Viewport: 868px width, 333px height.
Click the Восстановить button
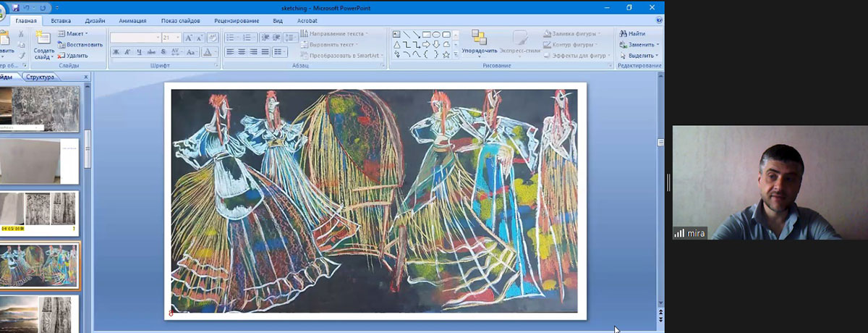point(80,44)
